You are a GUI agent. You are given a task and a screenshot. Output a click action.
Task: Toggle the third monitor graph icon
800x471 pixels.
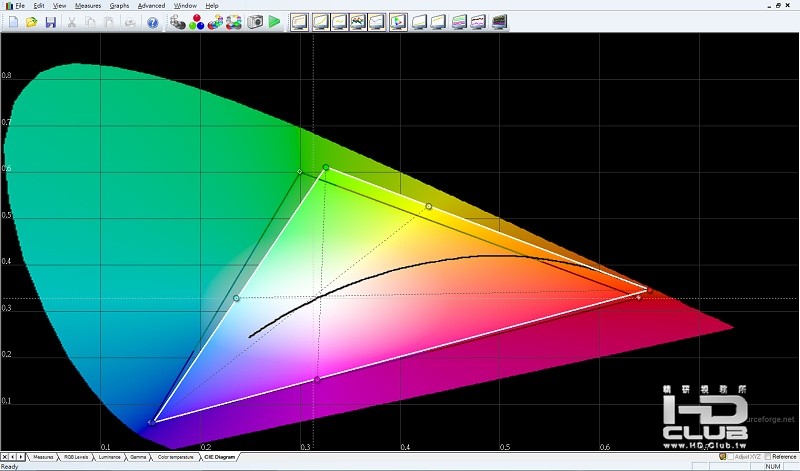click(339, 22)
